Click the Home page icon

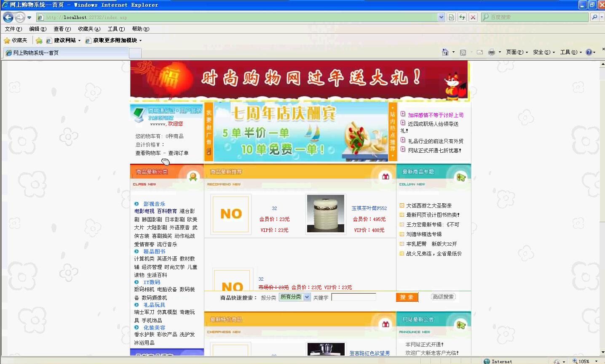[x=445, y=52]
